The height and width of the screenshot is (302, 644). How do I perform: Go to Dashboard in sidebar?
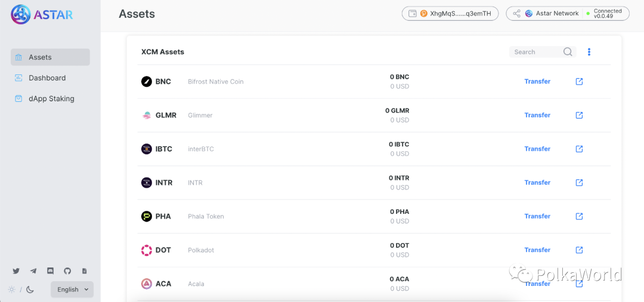tap(47, 78)
